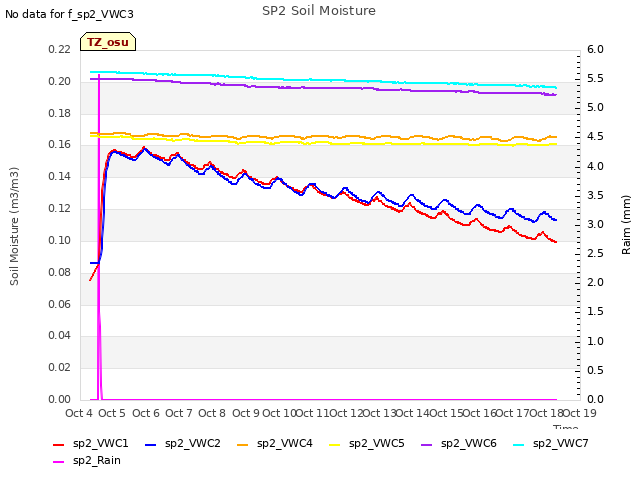Select the sp2_VWC1 legend label
This screenshot has height=480, width=640.
[x=101, y=444]
